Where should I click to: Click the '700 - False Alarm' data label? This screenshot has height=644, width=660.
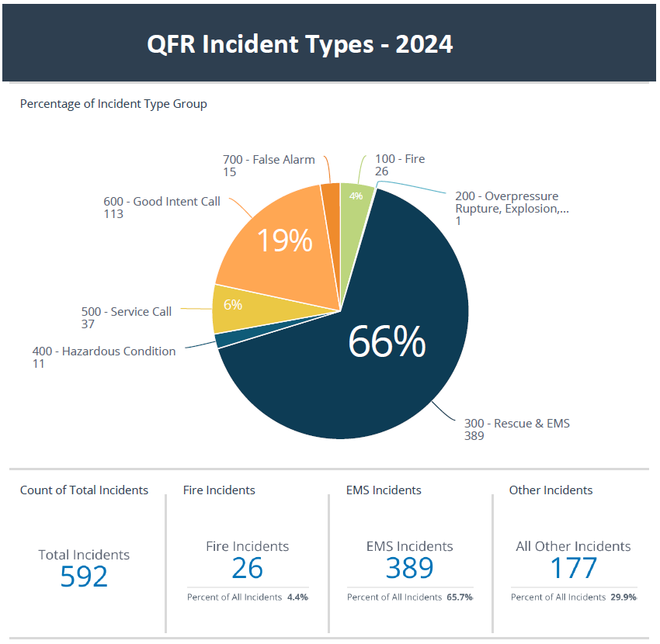269,160
